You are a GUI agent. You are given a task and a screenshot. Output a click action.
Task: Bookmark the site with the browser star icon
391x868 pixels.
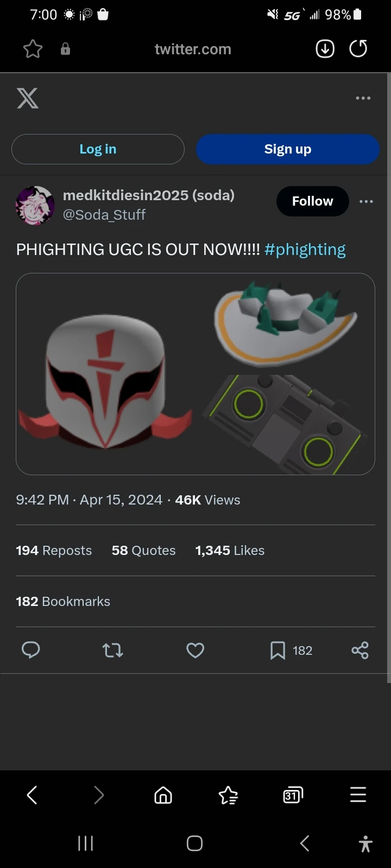tap(31, 49)
